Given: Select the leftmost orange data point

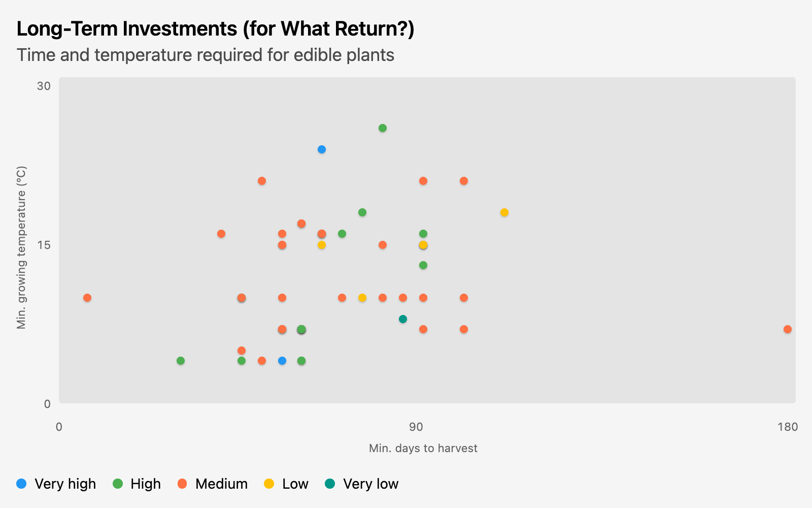Looking at the screenshot, I should point(87,298).
